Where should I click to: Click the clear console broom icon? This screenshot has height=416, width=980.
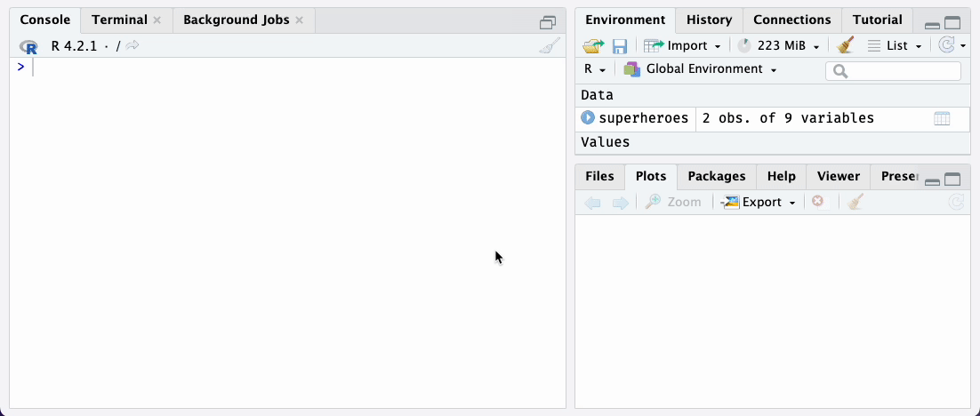pyautogui.click(x=550, y=46)
